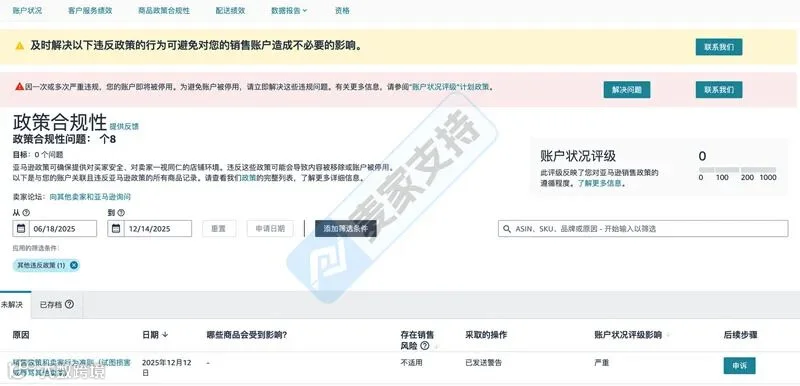The width and height of the screenshot is (800, 386).
Task: Click the 申请日期 button
Action: pos(270,228)
